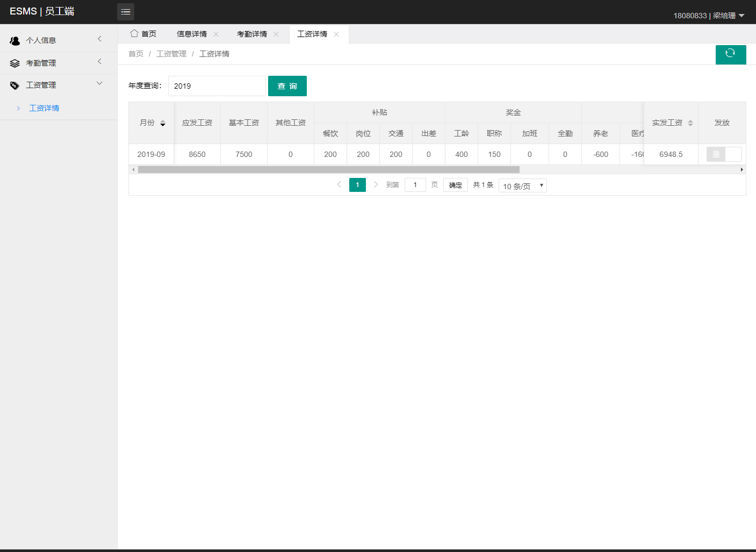Collapse the sidebar using the hamburger icon
This screenshot has height=552, width=756.
tap(125, 11)
